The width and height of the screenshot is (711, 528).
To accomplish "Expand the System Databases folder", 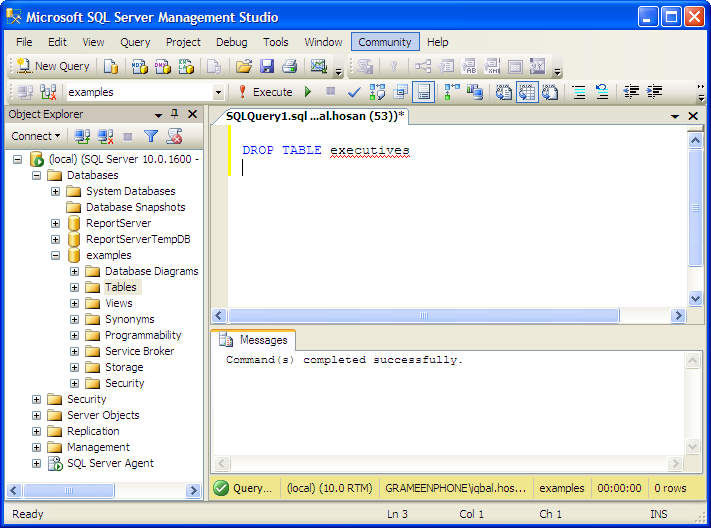I will click(55, 191).
